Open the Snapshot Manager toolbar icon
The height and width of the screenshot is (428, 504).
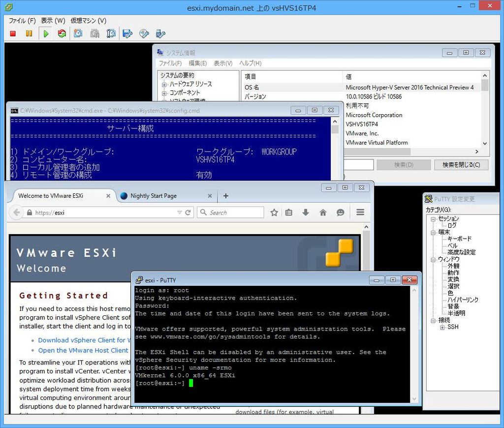(111, 33)
